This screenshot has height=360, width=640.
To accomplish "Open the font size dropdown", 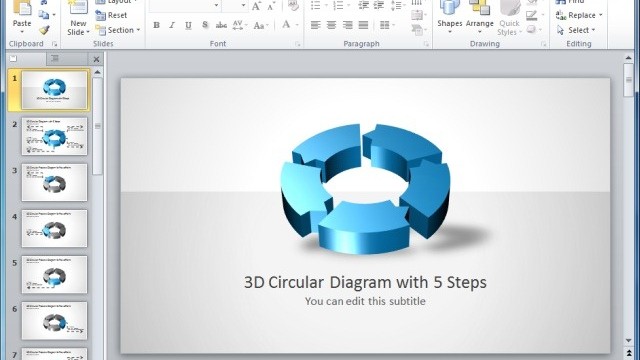I will point(243,5).
